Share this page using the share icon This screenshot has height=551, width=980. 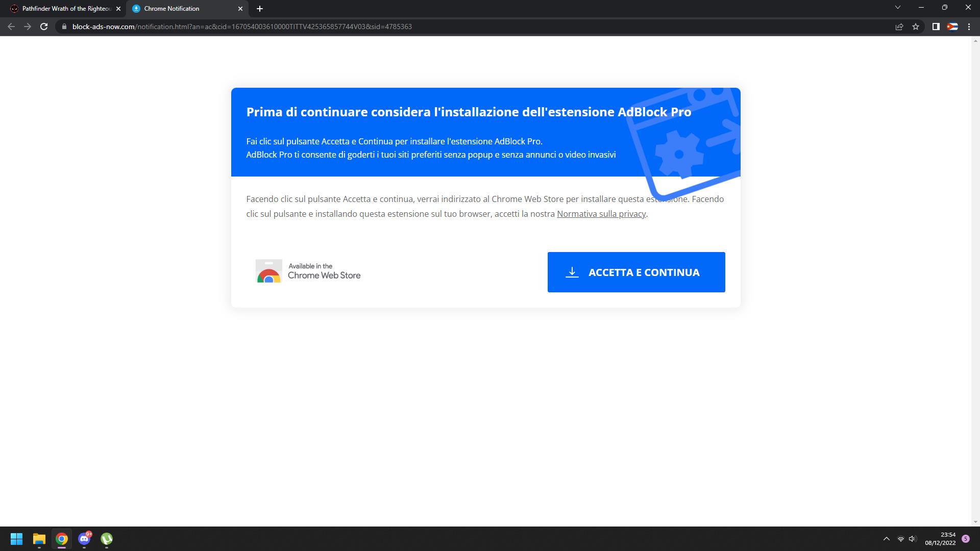tap(899, 27)
